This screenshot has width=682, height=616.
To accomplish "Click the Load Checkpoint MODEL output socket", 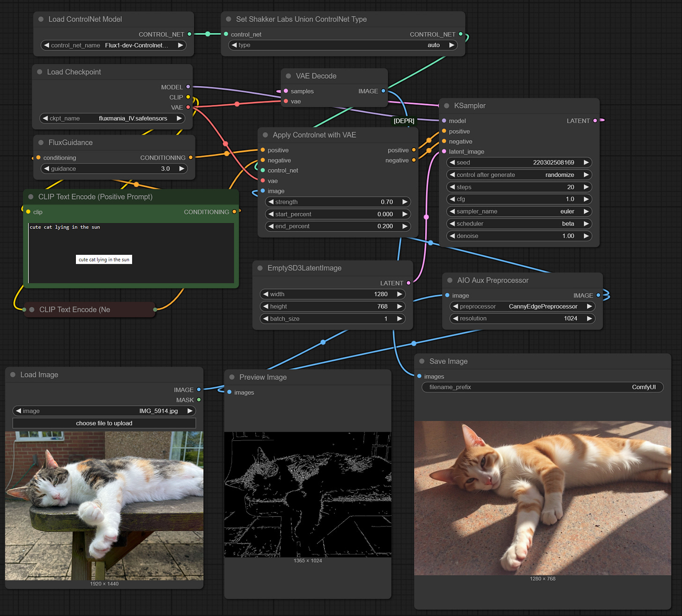I will 188,87.
